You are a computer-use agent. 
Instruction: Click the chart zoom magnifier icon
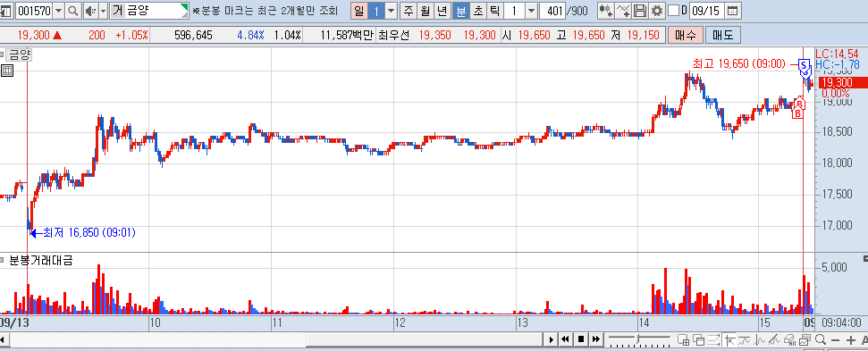point(821,339)
